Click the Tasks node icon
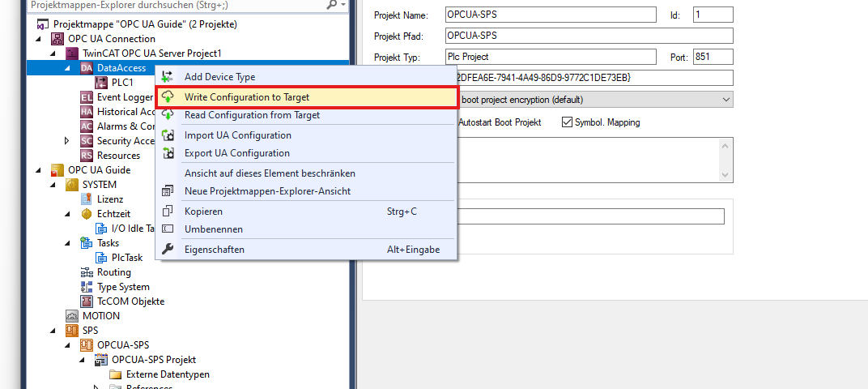868x389 pixels. [x=87, y=242]
